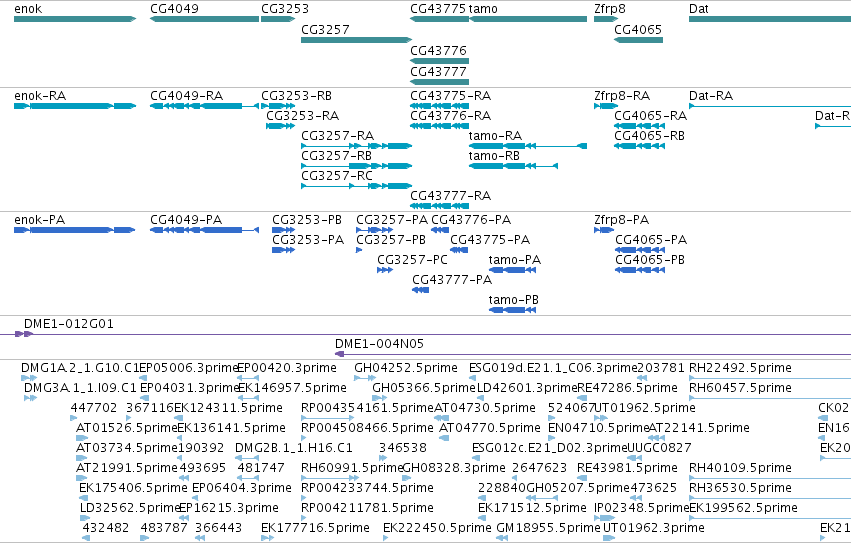Select the CG3253-PA protein label
The image size is (851, 543).
(x=308, y=240)
